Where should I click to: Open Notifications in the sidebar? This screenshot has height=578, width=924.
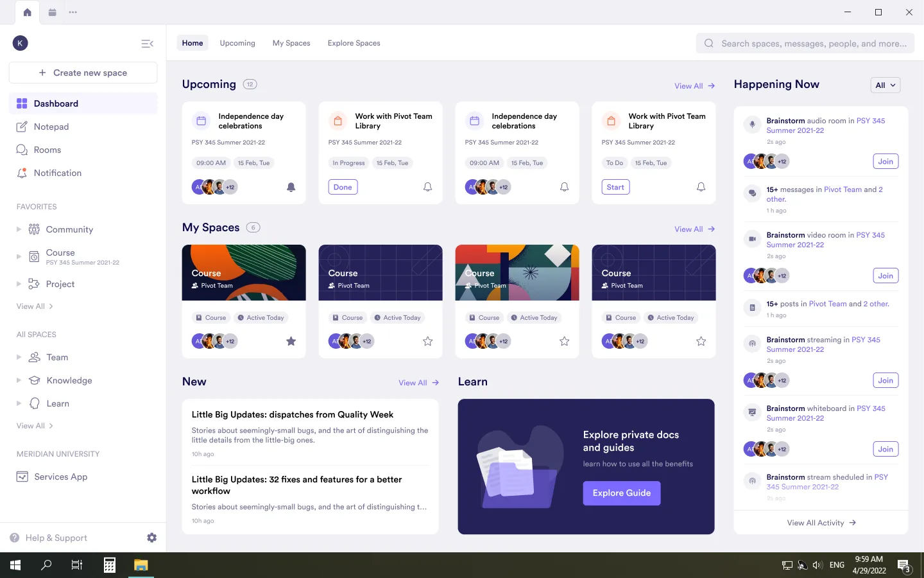58,173
